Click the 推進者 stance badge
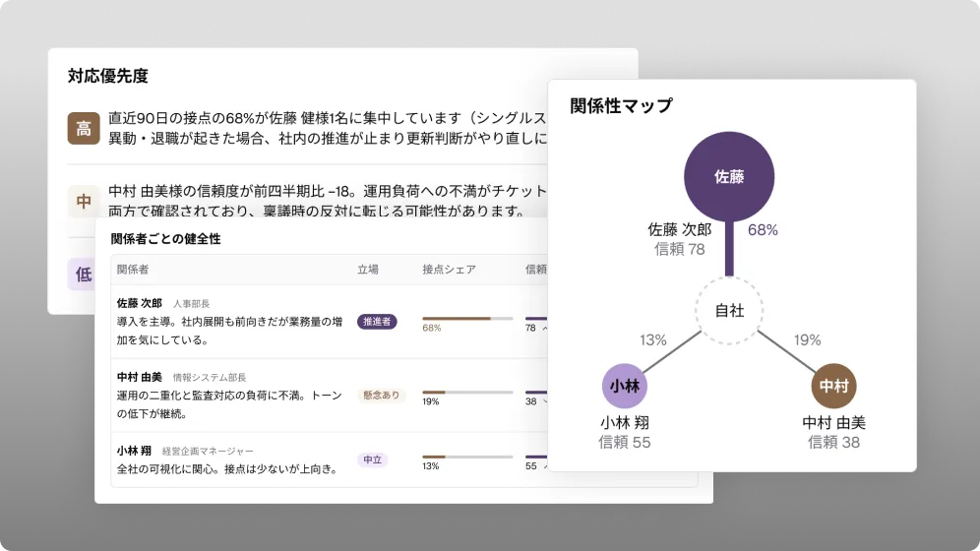 (377, 322)
